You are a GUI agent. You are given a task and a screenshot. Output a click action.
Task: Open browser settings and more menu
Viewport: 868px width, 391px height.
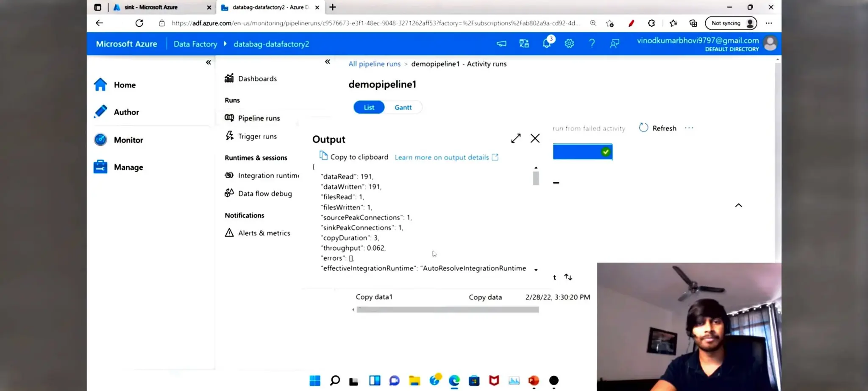[769, 23]
